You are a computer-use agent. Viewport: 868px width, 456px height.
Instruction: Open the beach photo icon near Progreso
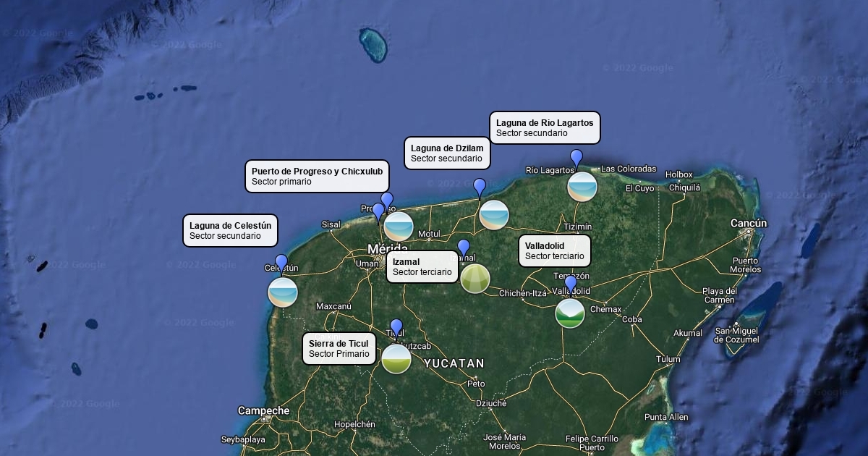398,227
